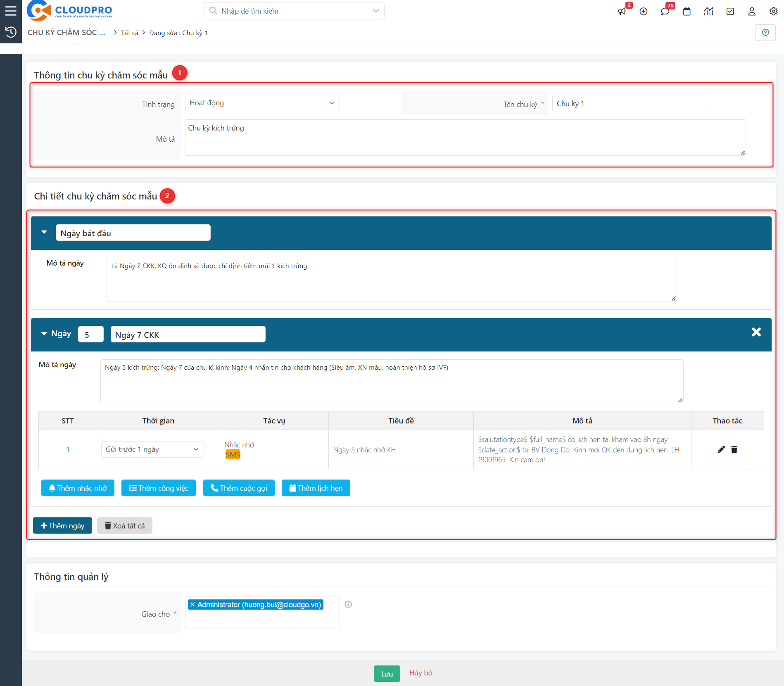This screenshot has width=784, height=686.
Task: Click the Thêm nhắc nhở button
Action: [x=78, y=488]
